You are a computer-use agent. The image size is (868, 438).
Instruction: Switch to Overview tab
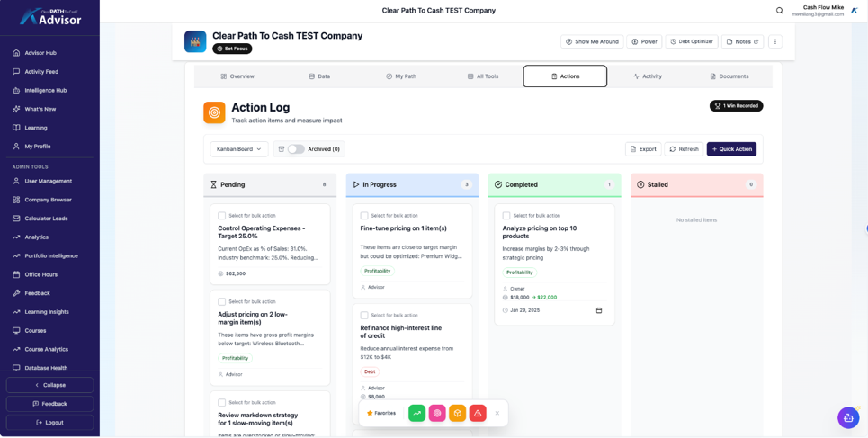click(237, 76)
